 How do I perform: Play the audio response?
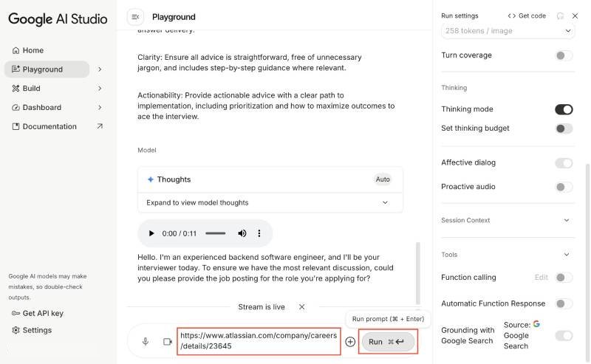[151, 233]
